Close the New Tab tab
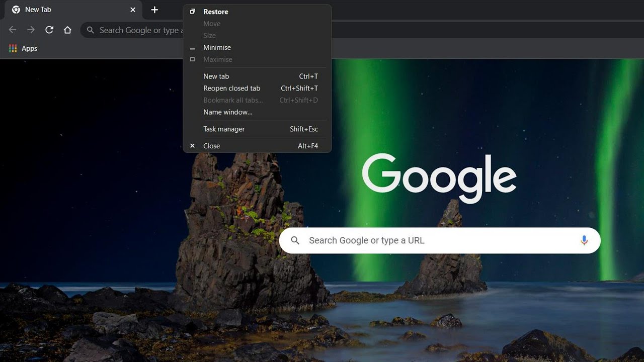 pos(133,10)
